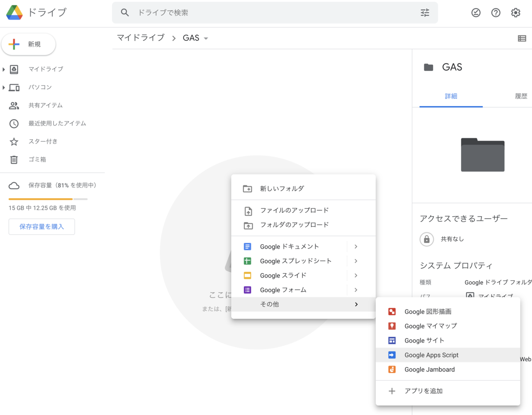Click the Google Drive logo
This screenshot has width=532, height=415.
tap(14, 12)
